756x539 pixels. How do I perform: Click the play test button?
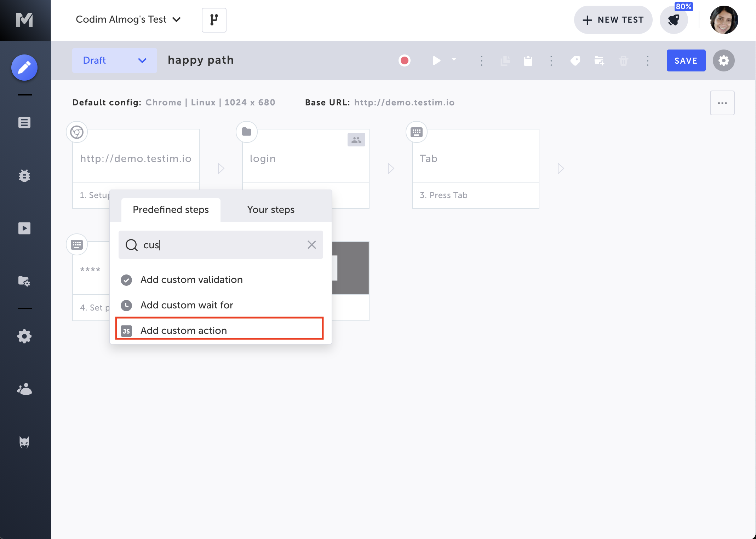tap(436, 60)
